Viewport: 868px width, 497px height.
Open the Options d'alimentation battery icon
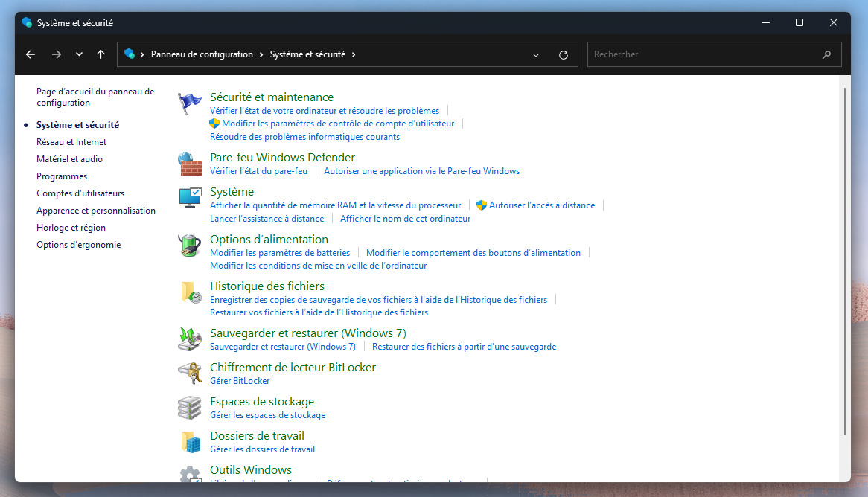click(190, 245)
